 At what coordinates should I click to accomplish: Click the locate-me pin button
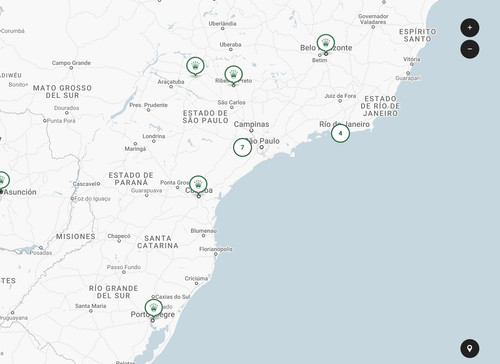[x=470, y=348]
